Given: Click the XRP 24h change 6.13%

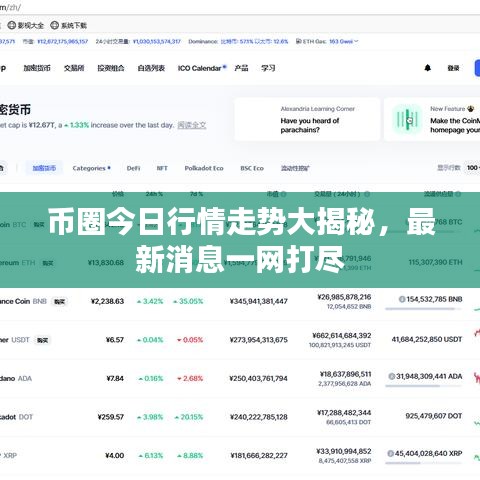Looking at the screenshot, I should point(151,456).
